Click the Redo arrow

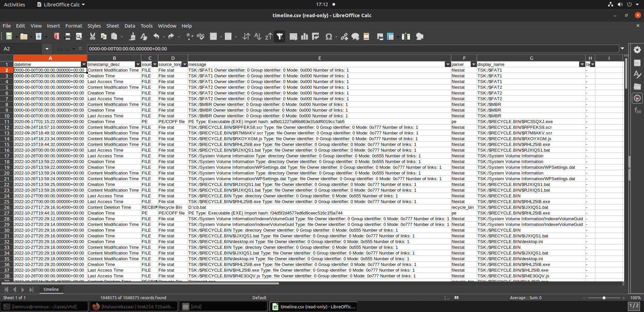[x=171, y=37]
